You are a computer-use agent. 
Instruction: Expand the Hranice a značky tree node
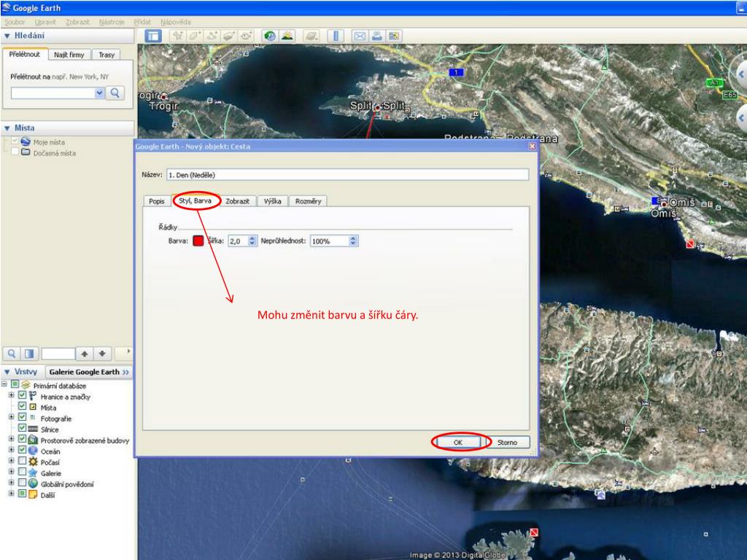point(11,395)
